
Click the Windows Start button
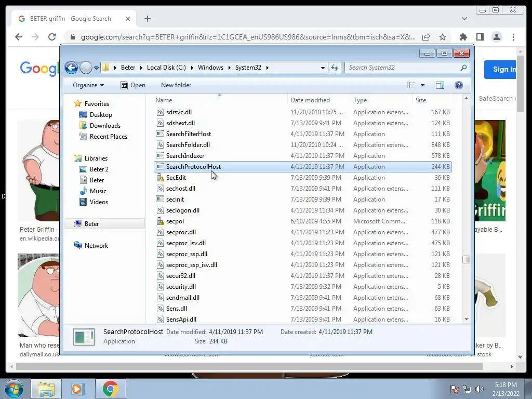click(14, 389)
